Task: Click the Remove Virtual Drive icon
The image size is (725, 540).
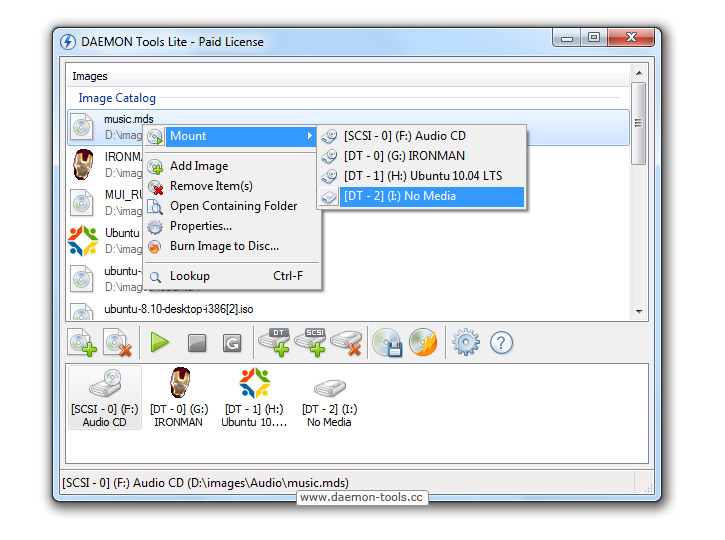Action: click(346, 343)
